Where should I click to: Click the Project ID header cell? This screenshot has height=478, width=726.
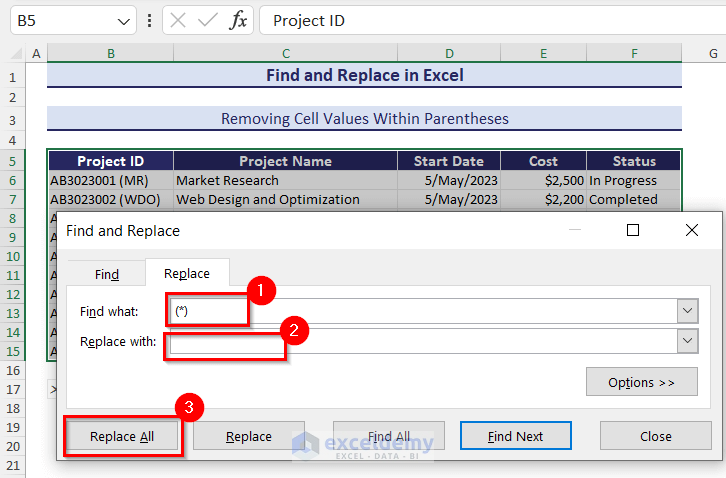tap(111, 161)
